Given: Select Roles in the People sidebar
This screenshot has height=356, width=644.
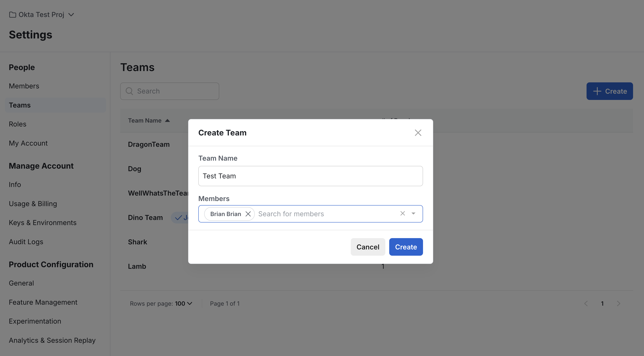Looking at the screenshot, I should (x=18, y=124).
